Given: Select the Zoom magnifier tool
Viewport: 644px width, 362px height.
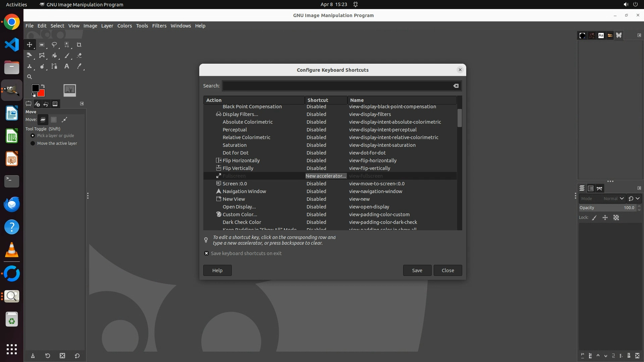Looking at the screenshot, I should click(30, 77).
